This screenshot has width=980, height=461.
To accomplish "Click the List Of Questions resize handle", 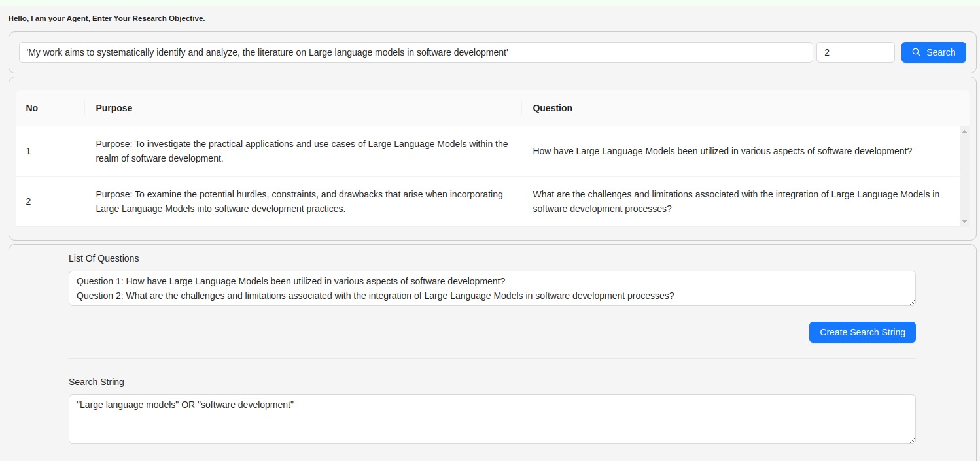I will pos(912,301).
